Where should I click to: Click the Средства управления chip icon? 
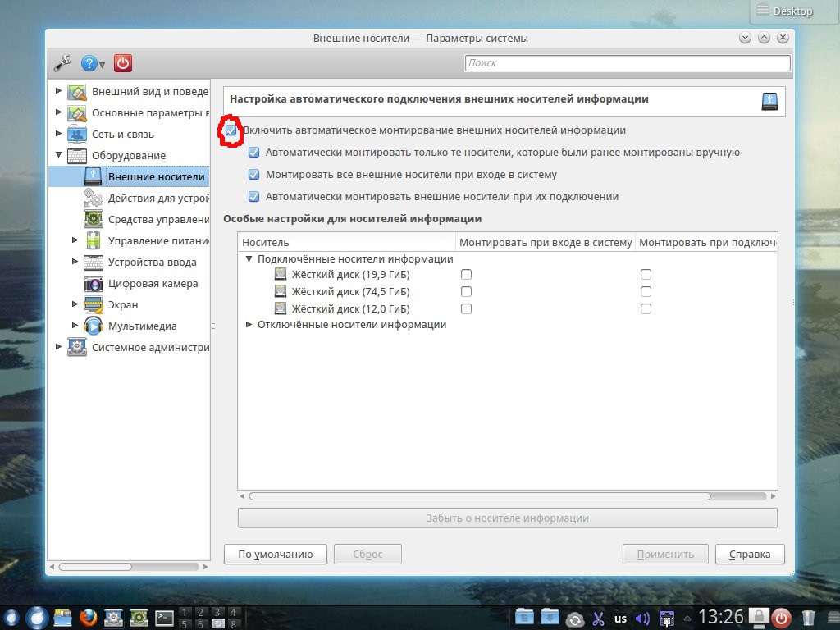point(94,219)
